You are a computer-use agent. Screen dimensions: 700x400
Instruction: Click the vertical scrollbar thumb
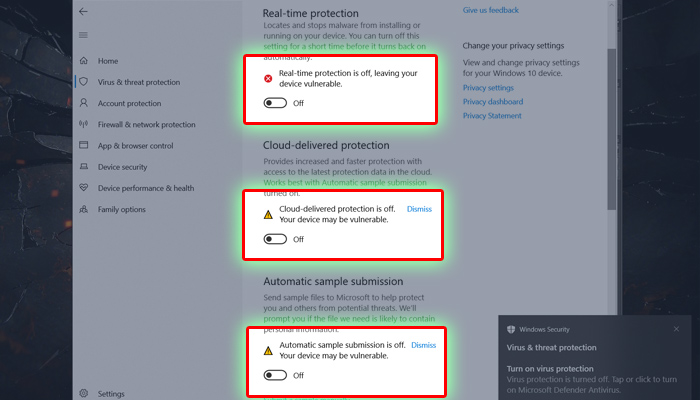click(x=612, y=129)
